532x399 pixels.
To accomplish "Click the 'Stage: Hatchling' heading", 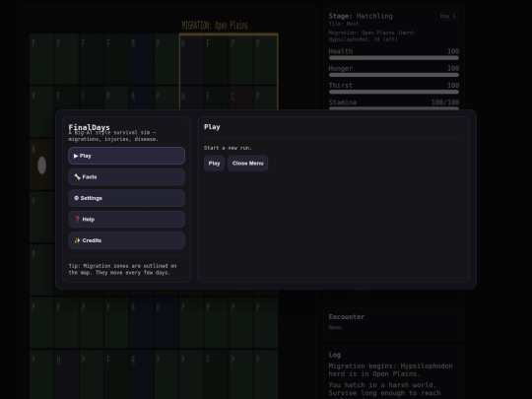I will [361, 16].
